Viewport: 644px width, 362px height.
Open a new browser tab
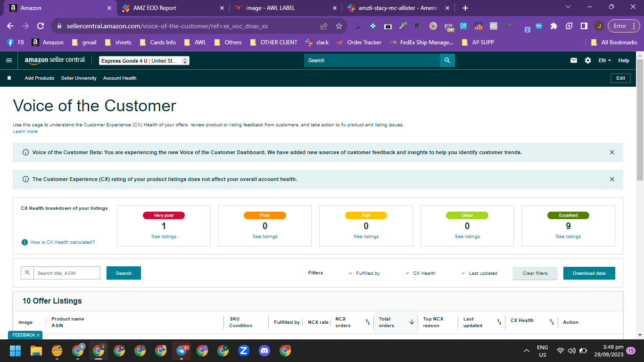(465, 8)
